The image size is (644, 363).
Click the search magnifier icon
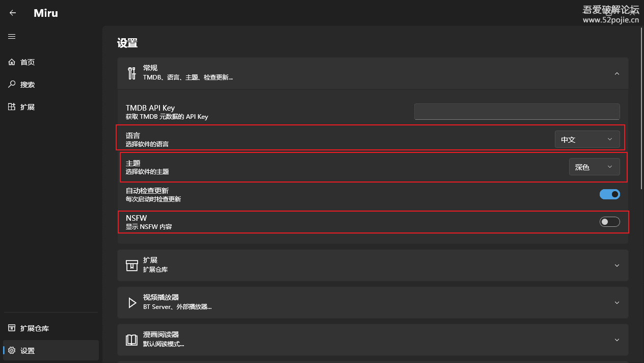[x=12, y=85]
